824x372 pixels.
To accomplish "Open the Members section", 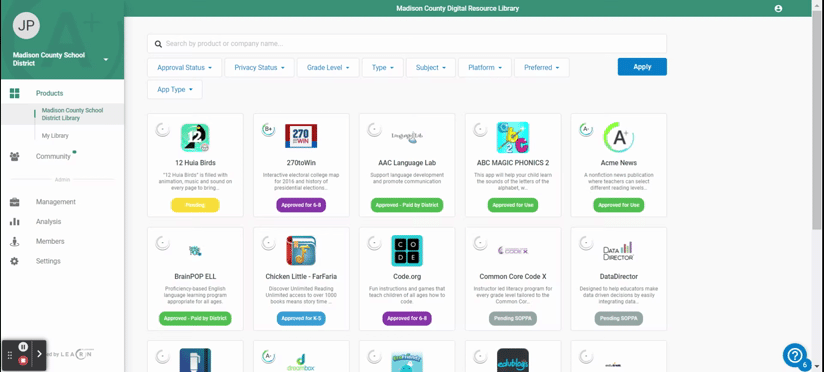I will [x=50, y=242].
